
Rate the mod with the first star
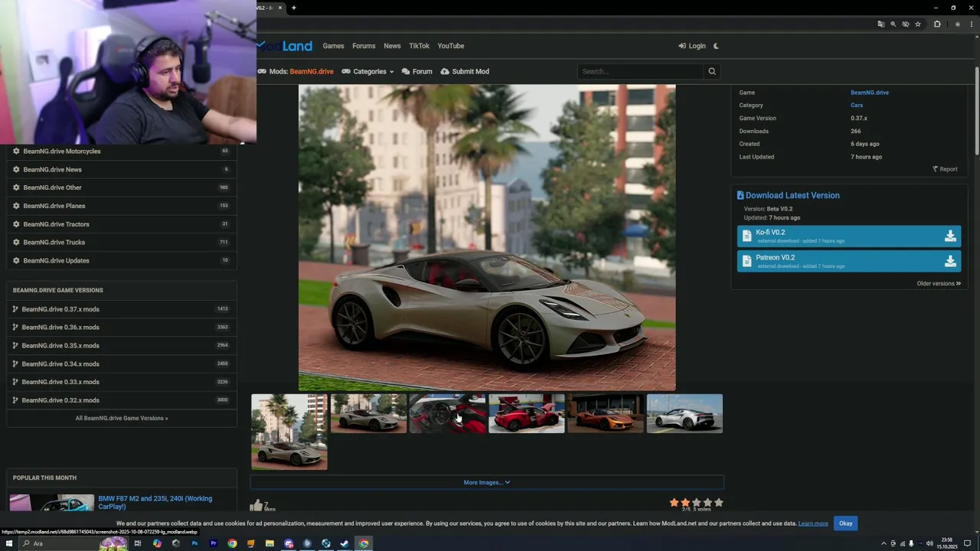coord(674,503)
